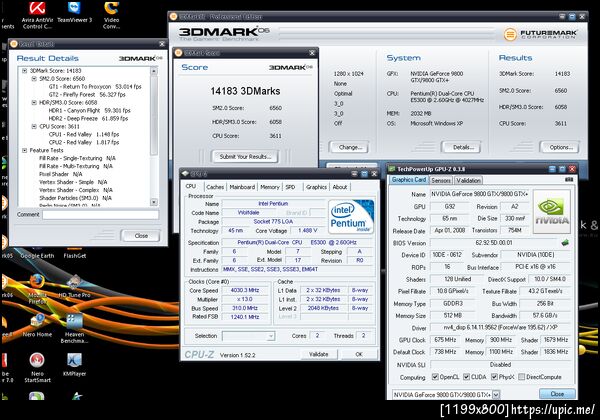This screenshot has width=600, height=420.
Task: Click the Validate button in CPU-Z
Action: coord(318,354)
